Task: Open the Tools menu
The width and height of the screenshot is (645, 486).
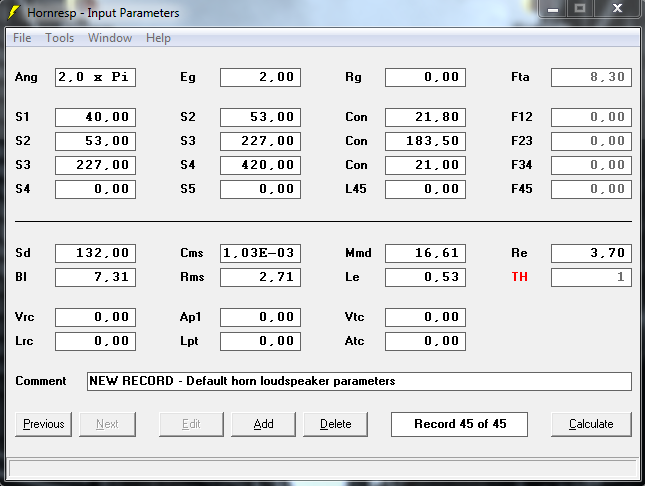Action: coord(60,38)
